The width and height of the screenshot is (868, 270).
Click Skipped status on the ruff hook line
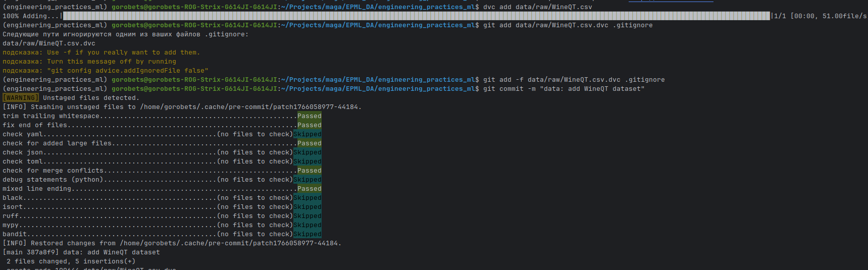(307, 216)
